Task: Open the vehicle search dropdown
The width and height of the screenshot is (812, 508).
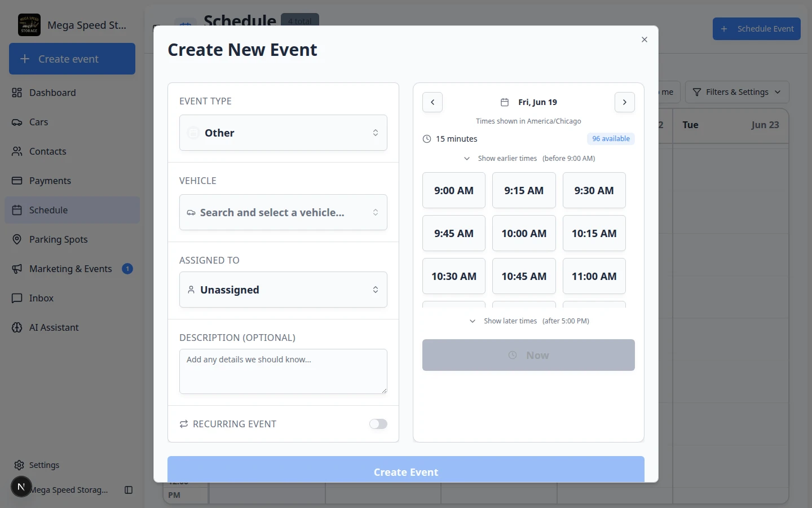Action: [283, 212]
